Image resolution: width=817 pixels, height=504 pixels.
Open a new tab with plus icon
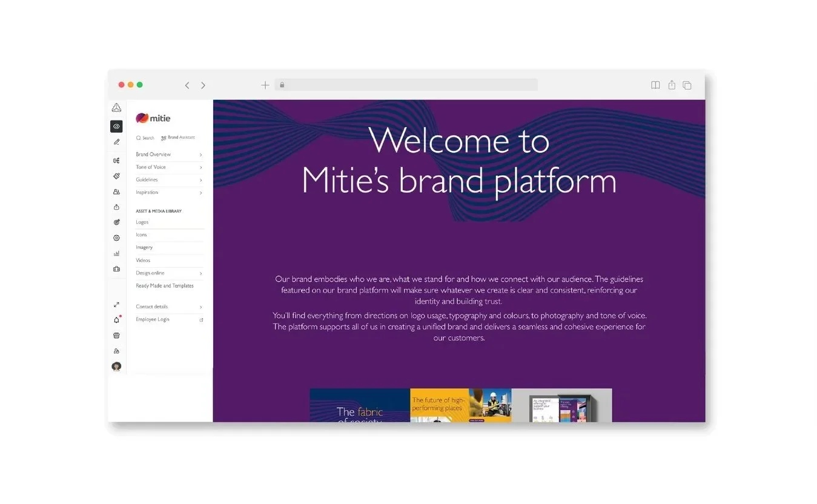tap(265, 85)
